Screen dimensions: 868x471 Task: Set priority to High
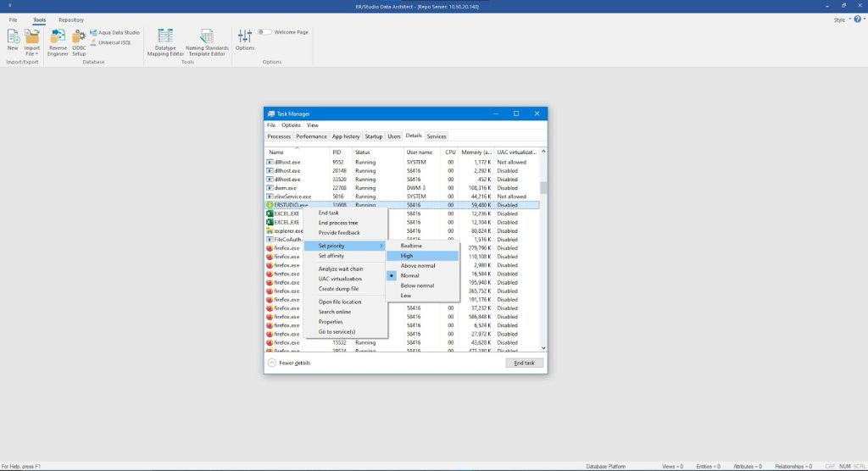tap(422, 256)
